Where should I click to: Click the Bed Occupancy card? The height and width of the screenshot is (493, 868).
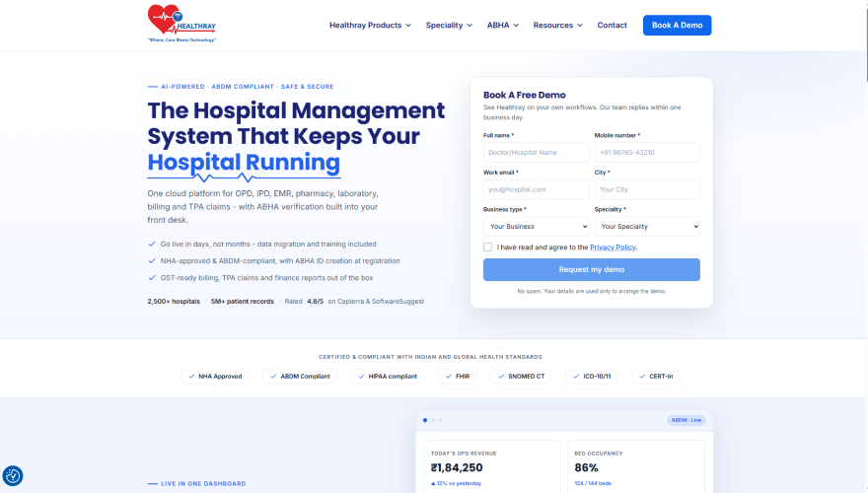[x=636, y=466]
